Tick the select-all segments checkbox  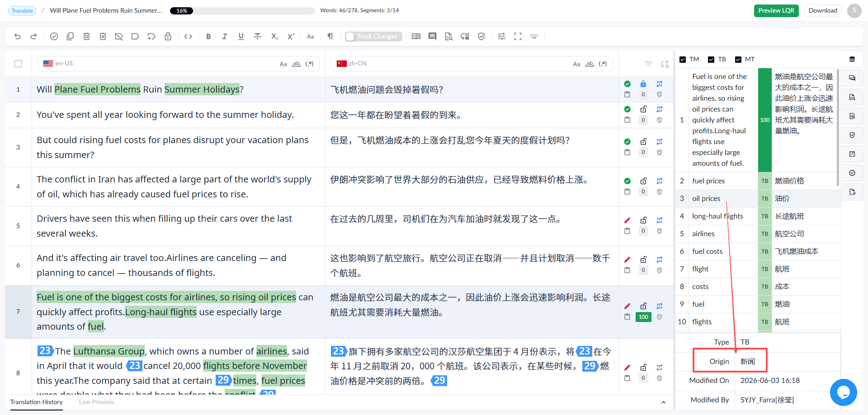[18, 64]
